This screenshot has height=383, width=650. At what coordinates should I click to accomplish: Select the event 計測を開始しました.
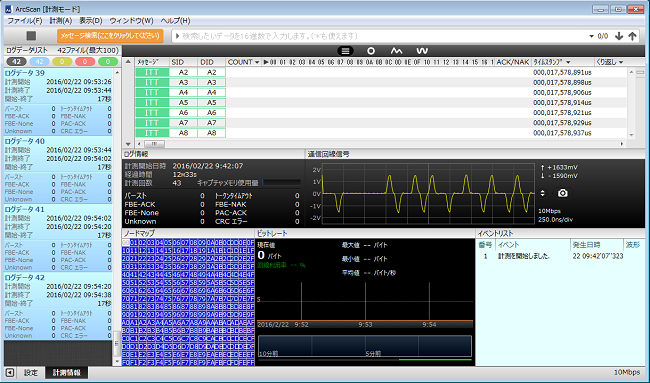pos(560,256)
